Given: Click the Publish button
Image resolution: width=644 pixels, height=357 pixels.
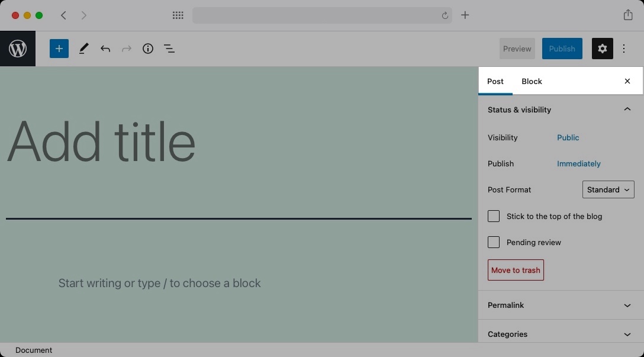Looking at the screenshot, I should coord(562,49).
